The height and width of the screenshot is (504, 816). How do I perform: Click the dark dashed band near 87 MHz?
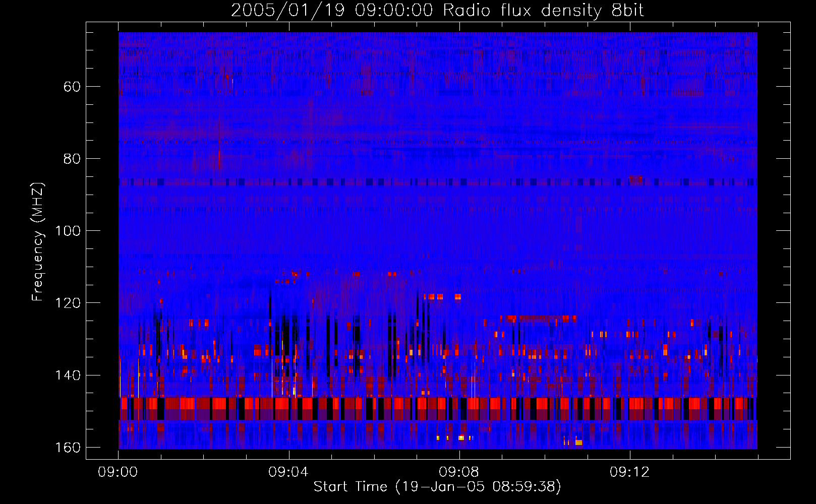[x=438, y=181]
